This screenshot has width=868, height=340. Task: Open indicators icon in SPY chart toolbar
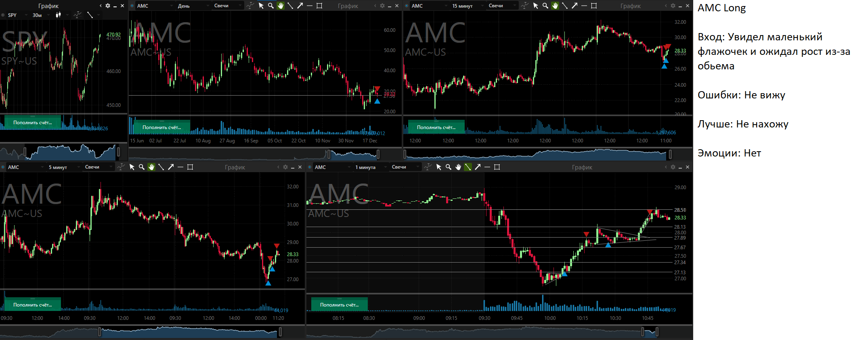pyautogui.click(x=78, y=15)
